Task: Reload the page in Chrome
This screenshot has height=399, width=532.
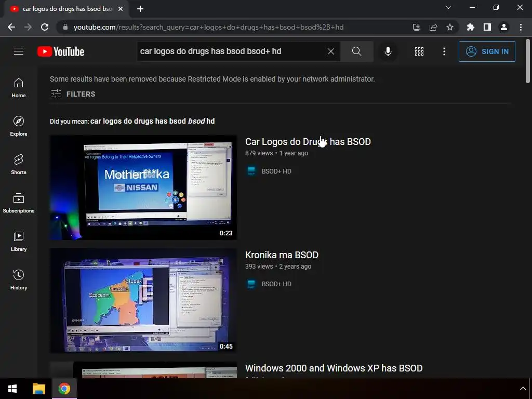Action: [x=45, y=27]
